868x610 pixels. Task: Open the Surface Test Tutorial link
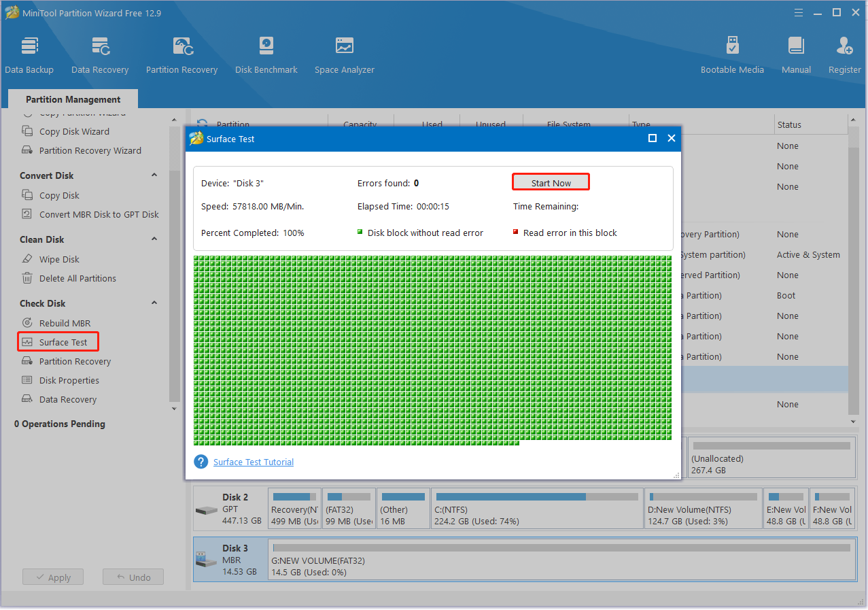254,462
